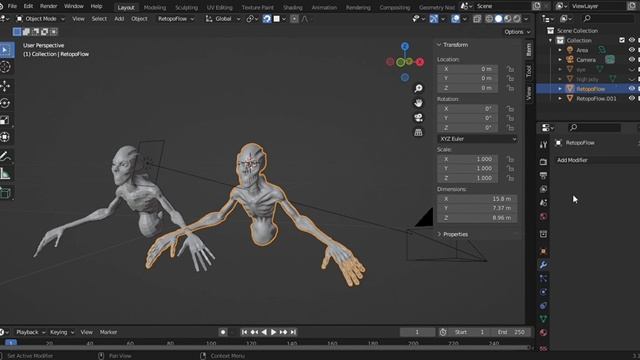
Task: Switch to the Modeling workspace tab
Action: 155,7
